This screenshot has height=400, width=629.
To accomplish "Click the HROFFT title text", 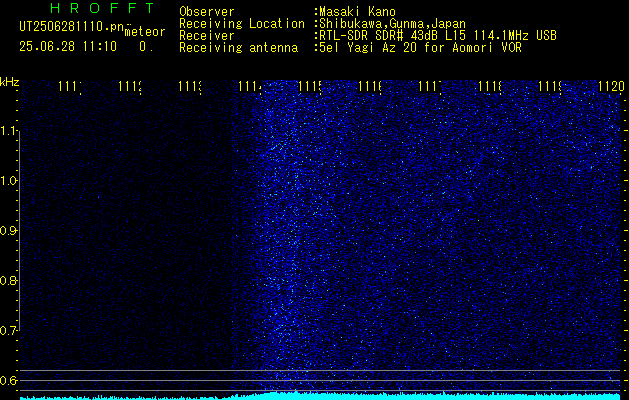I will click(x=102, y=8).
